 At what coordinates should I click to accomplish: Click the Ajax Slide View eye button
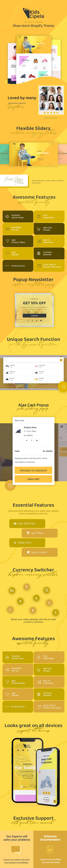click(27, 523)
